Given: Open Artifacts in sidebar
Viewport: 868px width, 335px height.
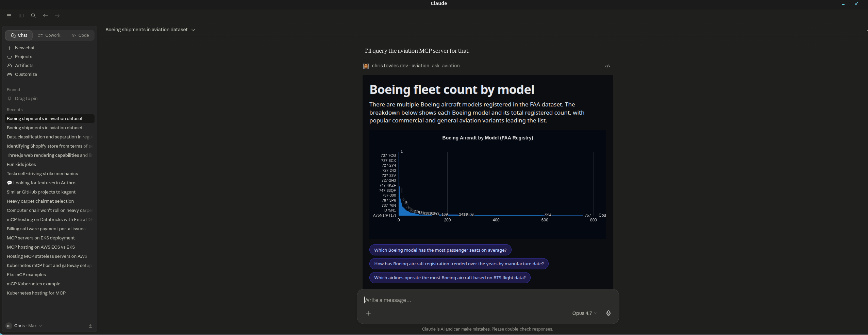Looking at the screenshot, I should pos(49,66).
